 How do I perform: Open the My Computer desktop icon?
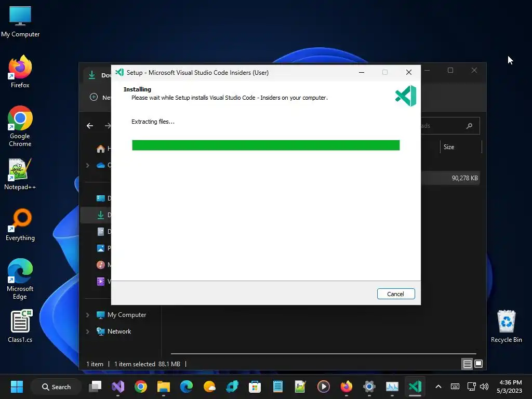(x=20, y=22)
